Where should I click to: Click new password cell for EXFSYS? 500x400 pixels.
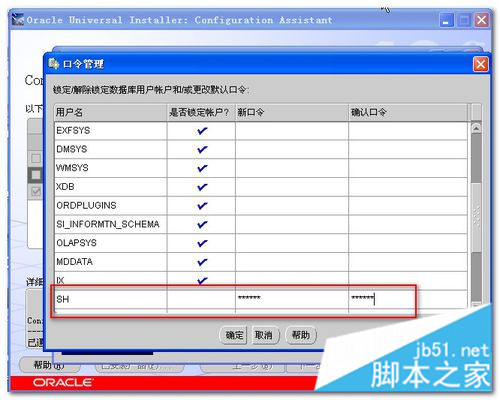tap(292, 131)
